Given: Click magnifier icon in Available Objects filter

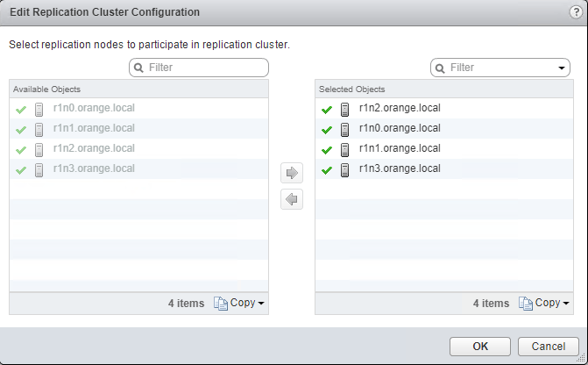Looking at the screenshot, I should (138, 68).
